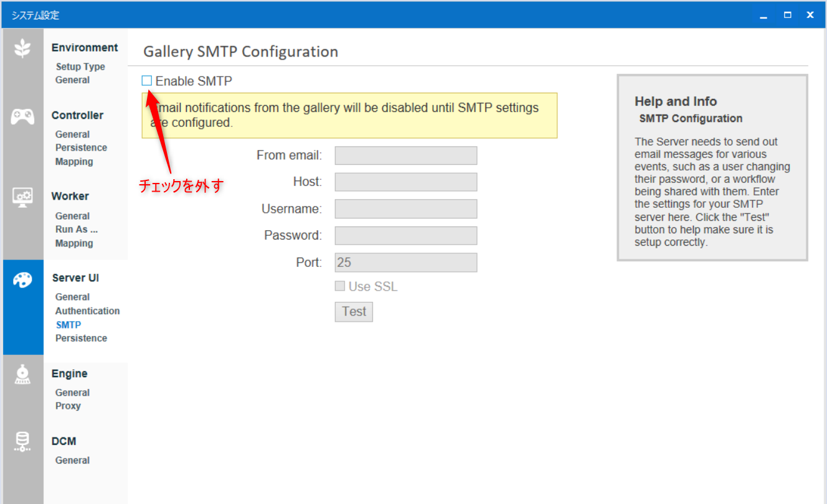Select Mapping under Worker

pyautogui.click(x=74, y=243)
